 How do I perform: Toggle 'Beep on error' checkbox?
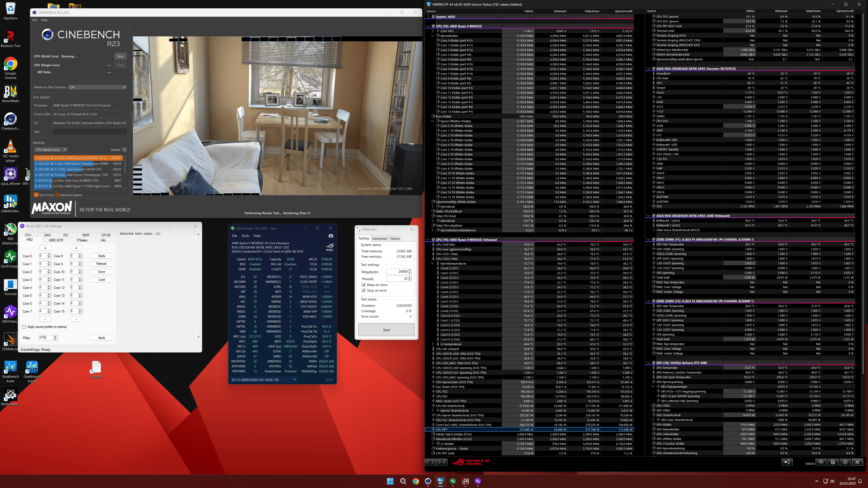click(x=363, y=285)
